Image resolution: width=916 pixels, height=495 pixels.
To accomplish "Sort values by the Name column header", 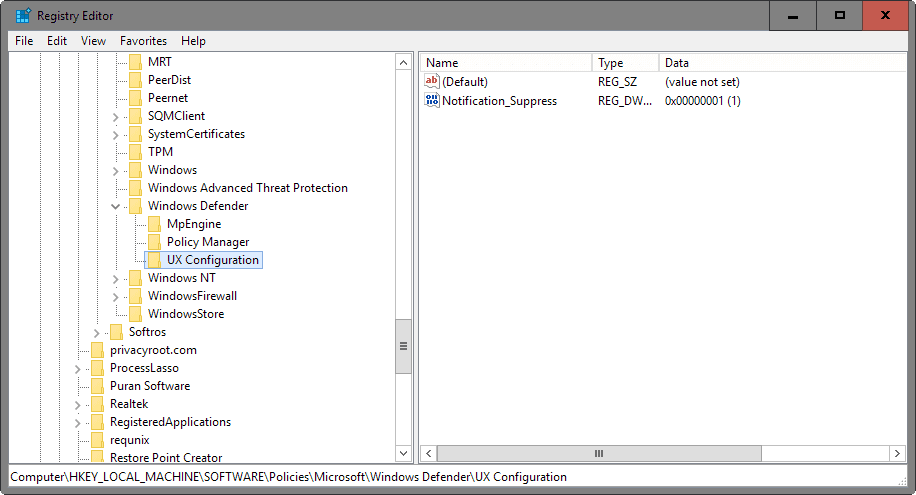I will [506, 63].
